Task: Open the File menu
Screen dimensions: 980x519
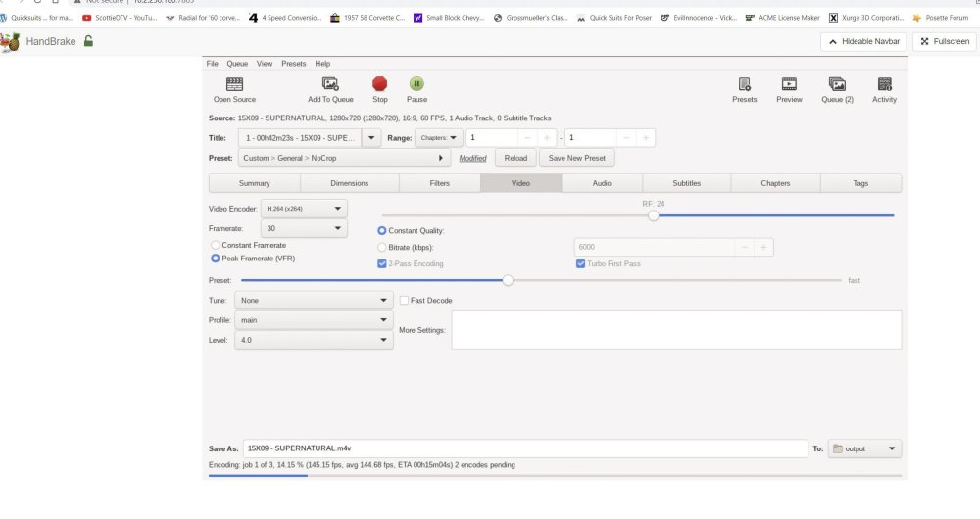Action: (x=213, y=64)
